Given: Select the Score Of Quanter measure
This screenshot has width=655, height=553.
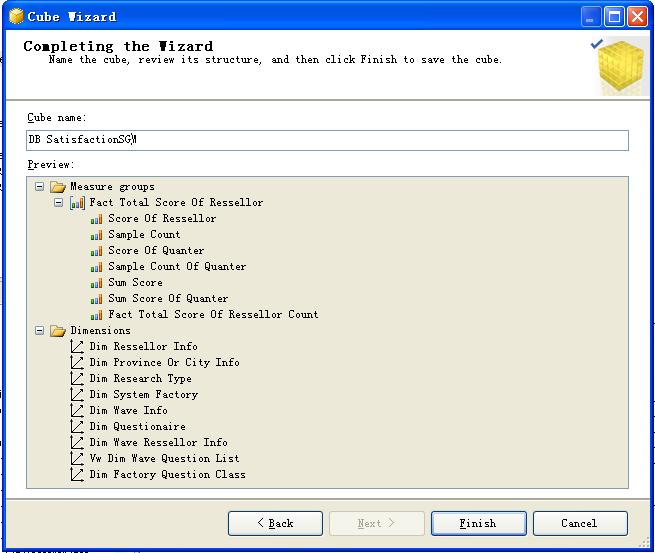Looking at the screenshot, I should (156, 251).
